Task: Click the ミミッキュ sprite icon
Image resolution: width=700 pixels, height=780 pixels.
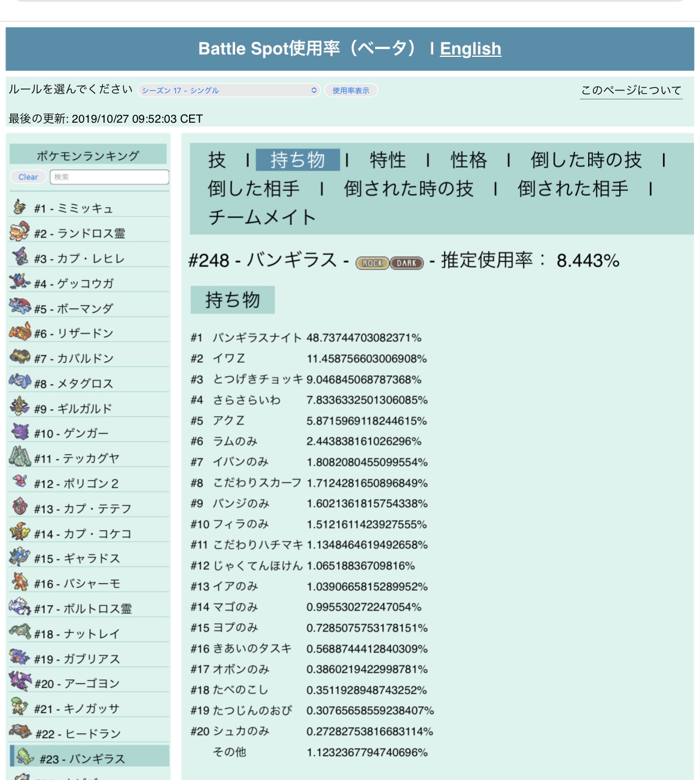Action: click(x=20, y=207)
